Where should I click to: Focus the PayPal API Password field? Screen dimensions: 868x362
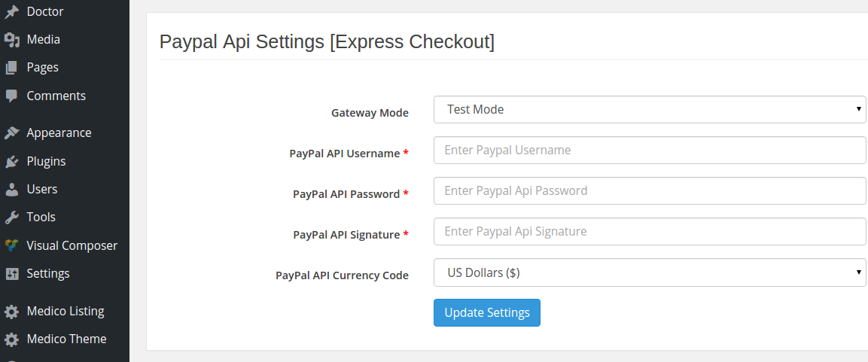(x=650, y=190)
